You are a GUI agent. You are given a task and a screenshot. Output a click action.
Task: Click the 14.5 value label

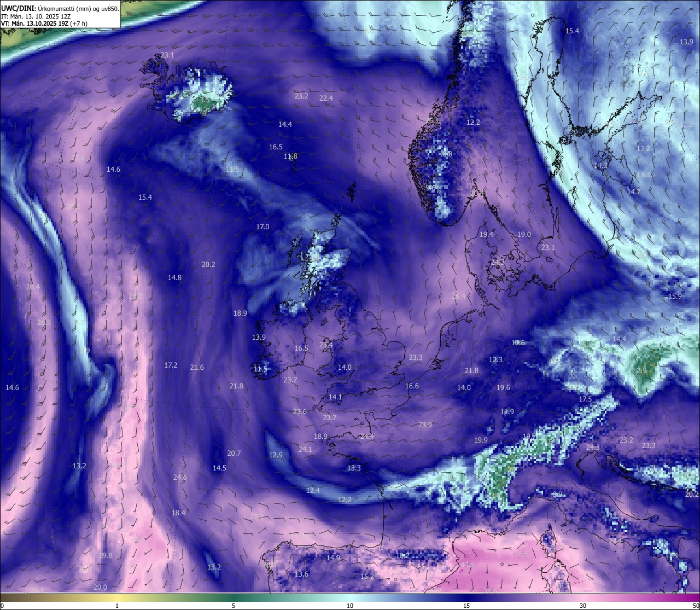coord(219,468)
